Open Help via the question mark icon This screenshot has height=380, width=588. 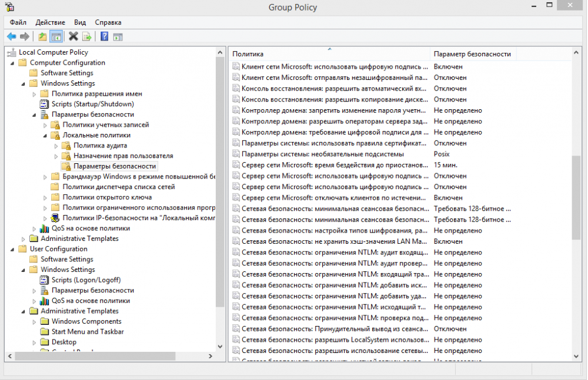(105, 36)
